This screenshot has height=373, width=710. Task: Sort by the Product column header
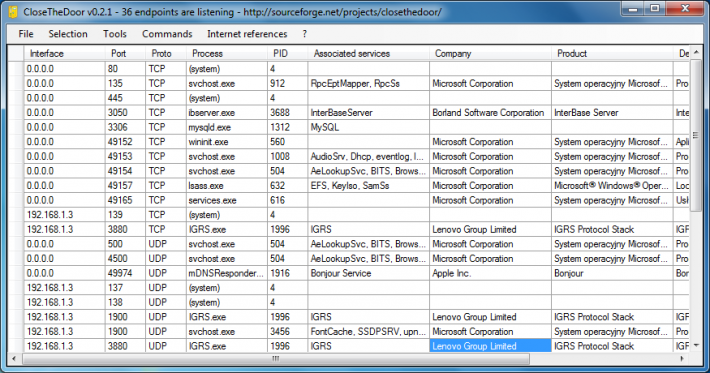click(x=612, y=53)
